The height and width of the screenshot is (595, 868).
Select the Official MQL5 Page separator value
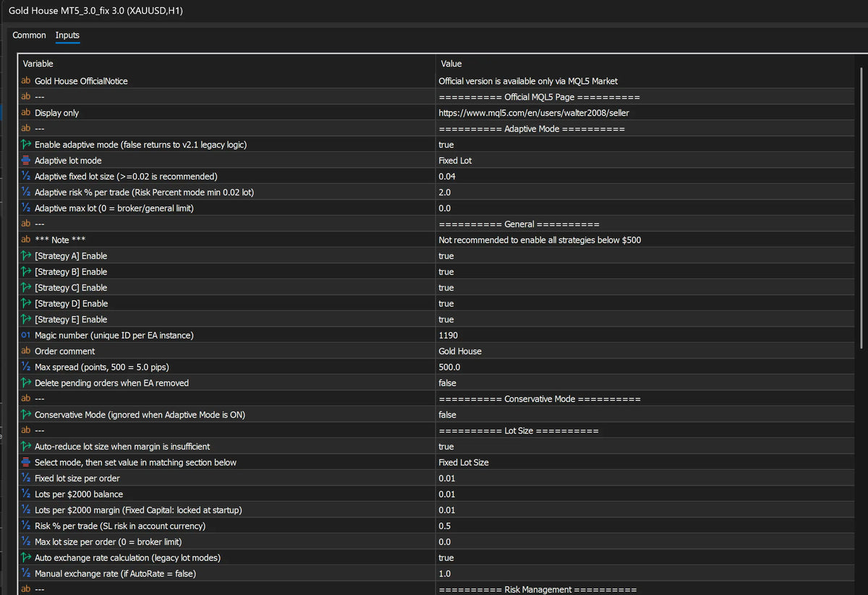pyautogui.click(x=540, y=97)
